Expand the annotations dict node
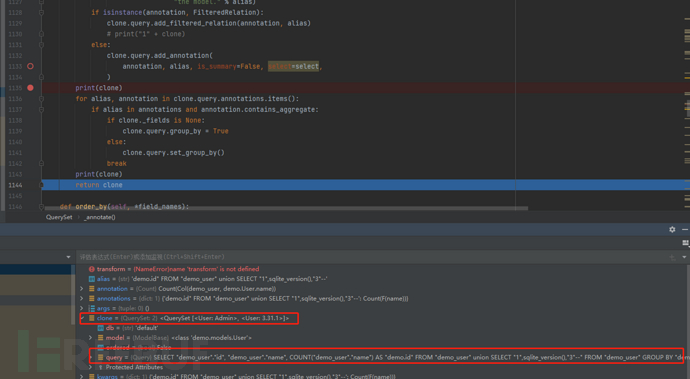The height and width of the screenshot is (379, 690). (x=82, y=298)
